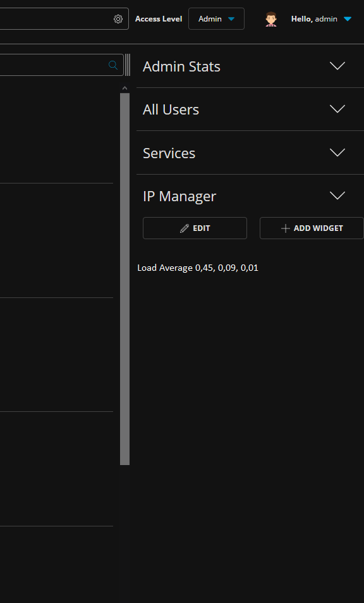Viewport: 364px width, 603px height.
Task: Click the admin user avatar
Action: click(x=271, y=19)
